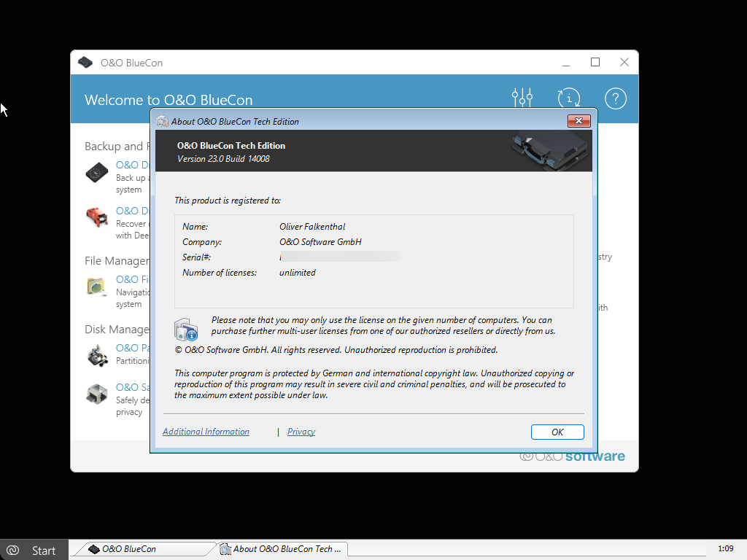Open the Additional Information link
Screen dimensions: 747x560
206,432
